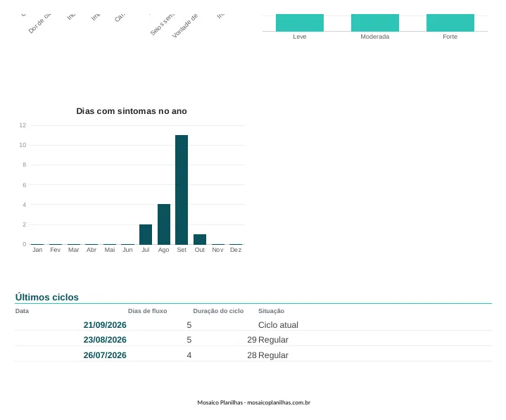Select the 'Jul' month label
The height and width of the screenshot is (420, 506).
pos(146,250)
